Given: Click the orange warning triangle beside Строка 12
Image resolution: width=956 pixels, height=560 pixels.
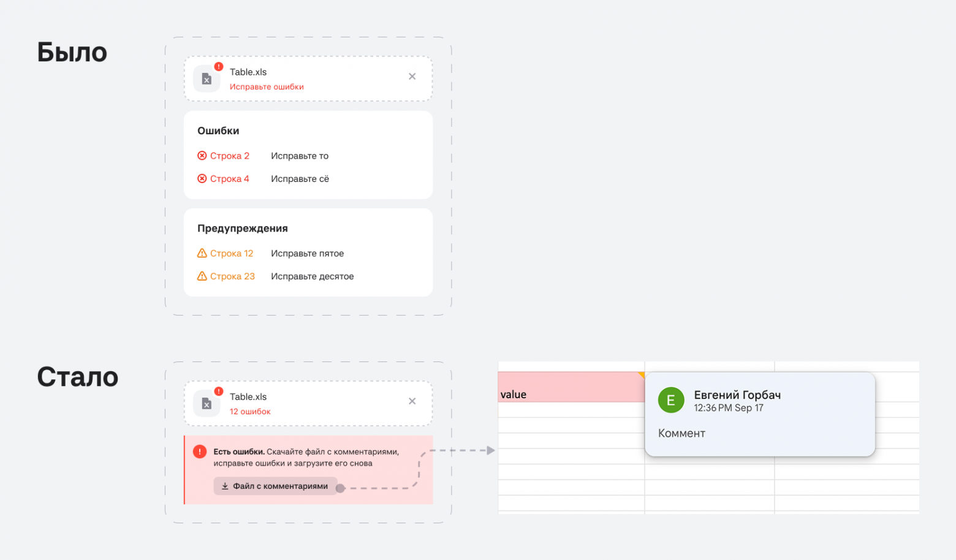Looking at the screenshot, I should pyautogui.click(x=202, y=253).
